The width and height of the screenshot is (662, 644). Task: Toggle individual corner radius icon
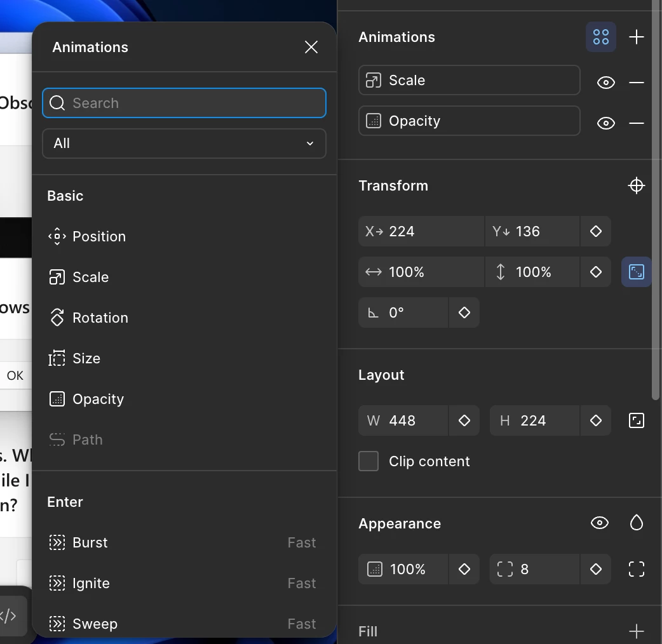pos(636,569)
